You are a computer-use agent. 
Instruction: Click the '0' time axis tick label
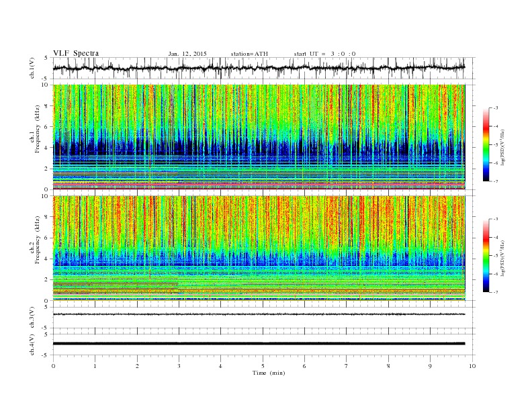53,366
